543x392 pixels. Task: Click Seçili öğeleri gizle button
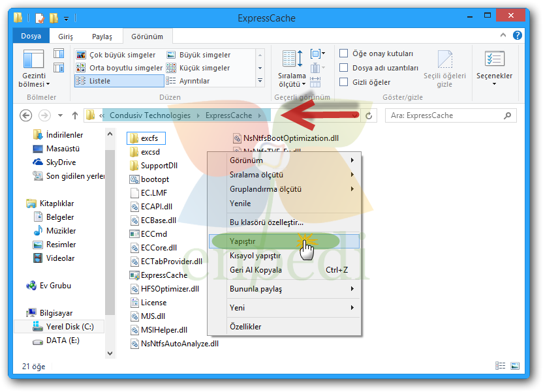click(444, 68)
